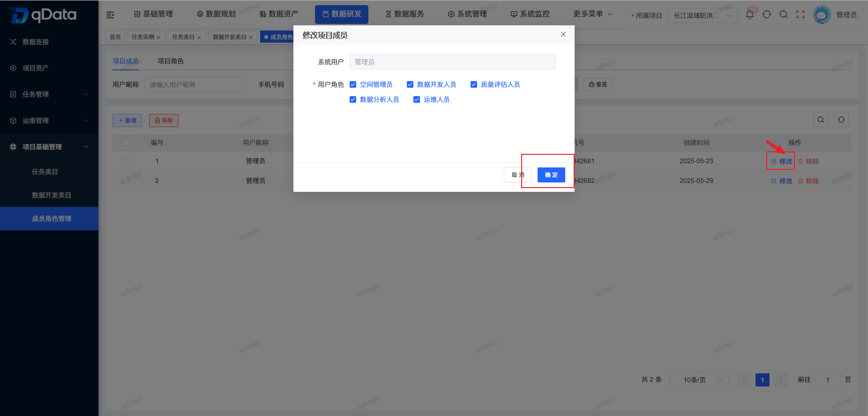The image size is (868, 416).
Task: Open the search icon in top bar
Action: click(x=784, y=15)
